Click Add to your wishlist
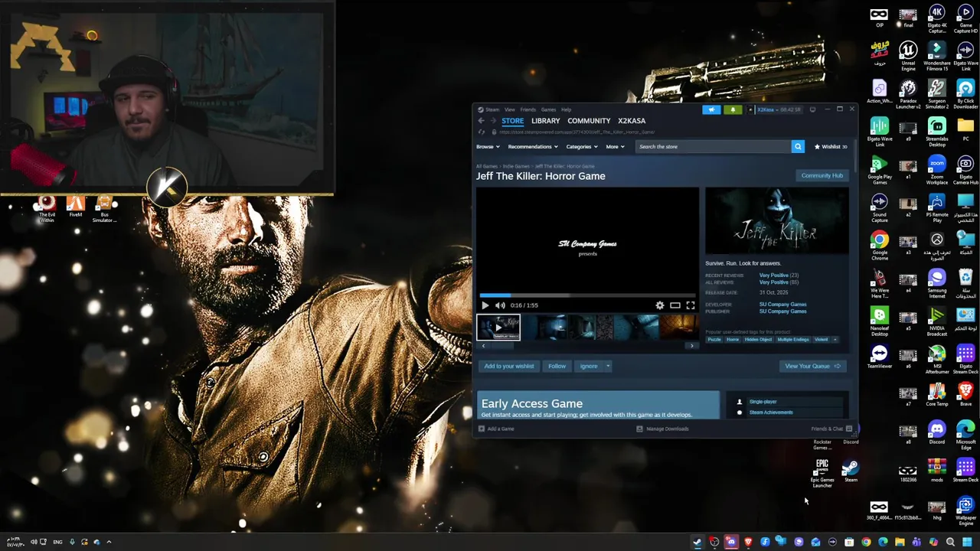Viewport: 980px width, 551px height. click(509, 366)
